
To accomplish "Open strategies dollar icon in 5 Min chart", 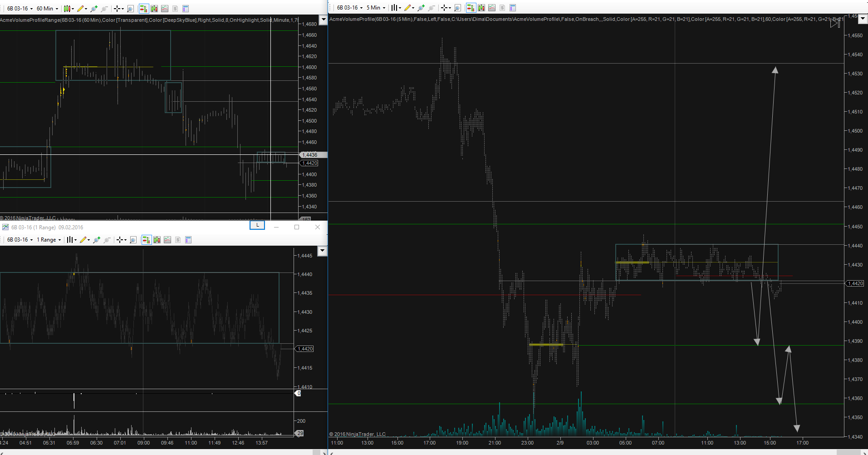I will pos(502,8).
